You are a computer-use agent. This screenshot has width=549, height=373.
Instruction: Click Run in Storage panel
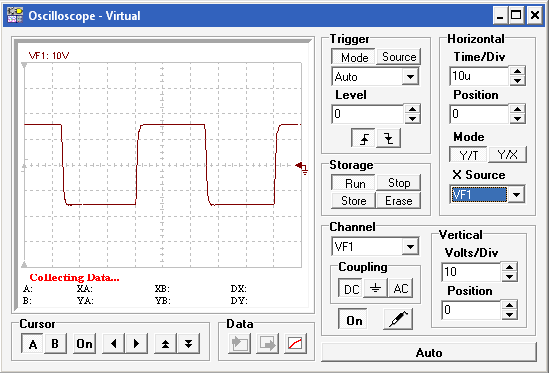click(354, 184)
